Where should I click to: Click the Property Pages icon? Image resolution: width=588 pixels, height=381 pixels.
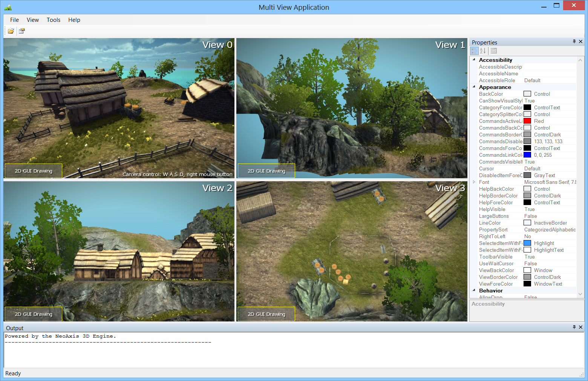494,51
